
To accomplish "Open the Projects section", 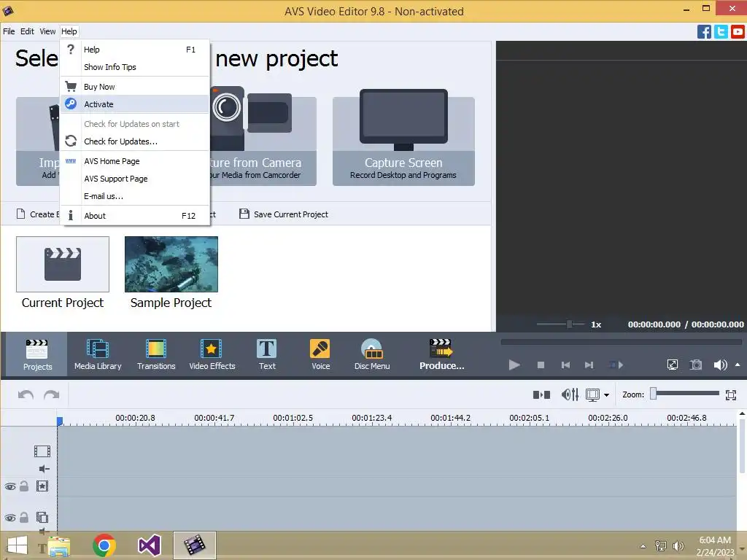I will pos(37,354).
